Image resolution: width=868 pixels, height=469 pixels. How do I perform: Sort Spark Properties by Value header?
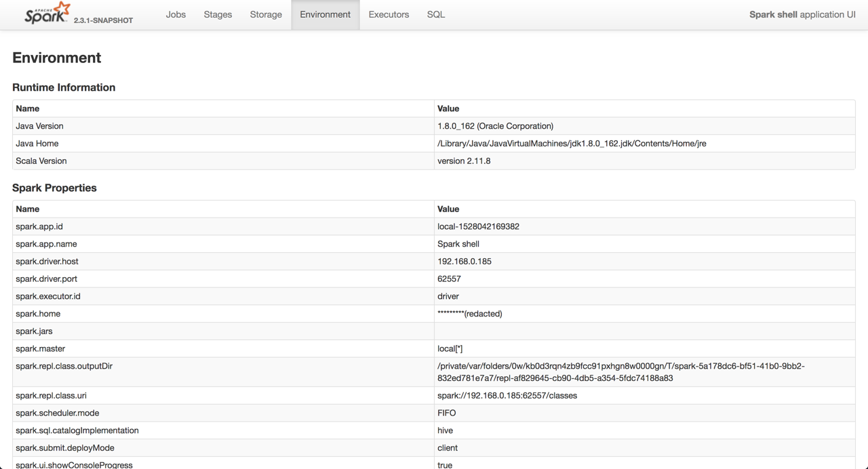pyautogui.click(x=448, y=209)
